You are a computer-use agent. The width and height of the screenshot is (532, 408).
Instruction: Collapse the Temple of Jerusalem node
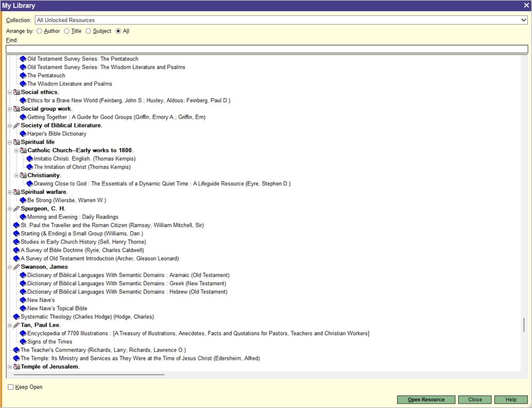click(x=10, y=367)
